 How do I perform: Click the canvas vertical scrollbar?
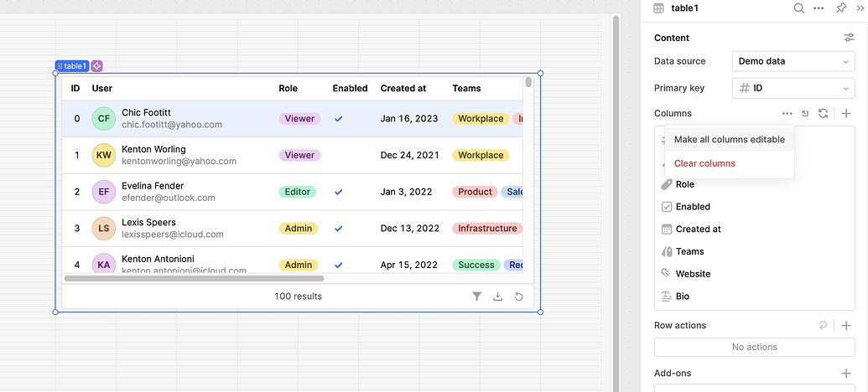coord(615,204)
